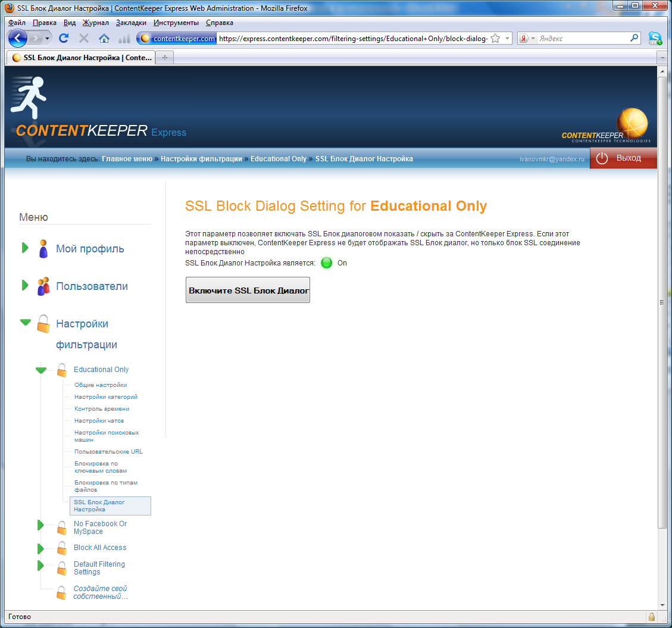Reload the page with the refresh icon
672x628 pixels.
(x=64, y=39)
